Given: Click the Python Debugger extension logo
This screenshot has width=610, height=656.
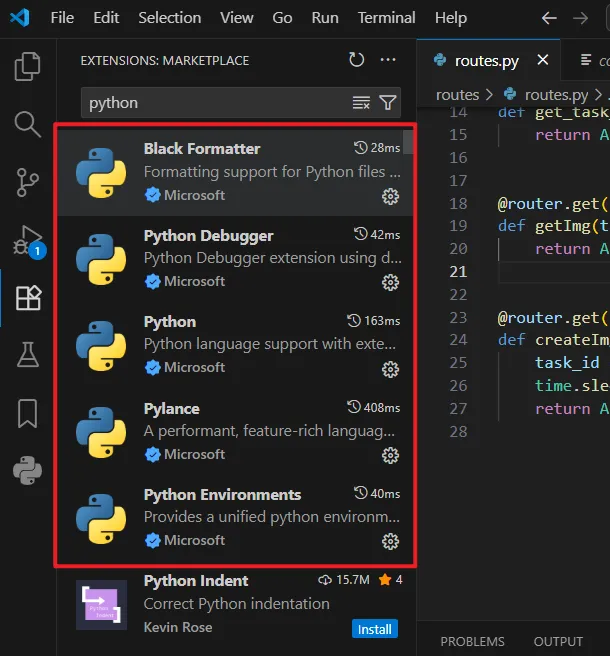Looking at the screenshot, I should click(101, 259).
